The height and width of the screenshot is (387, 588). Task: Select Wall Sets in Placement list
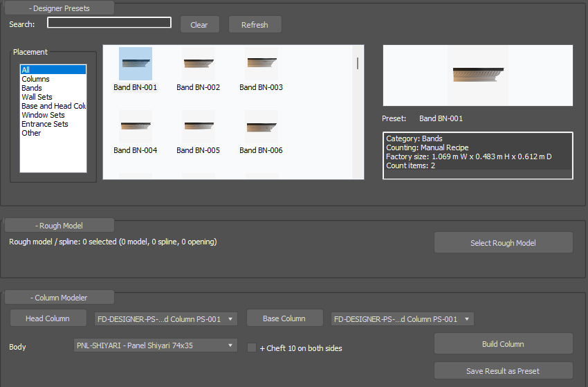pos(53,97)
